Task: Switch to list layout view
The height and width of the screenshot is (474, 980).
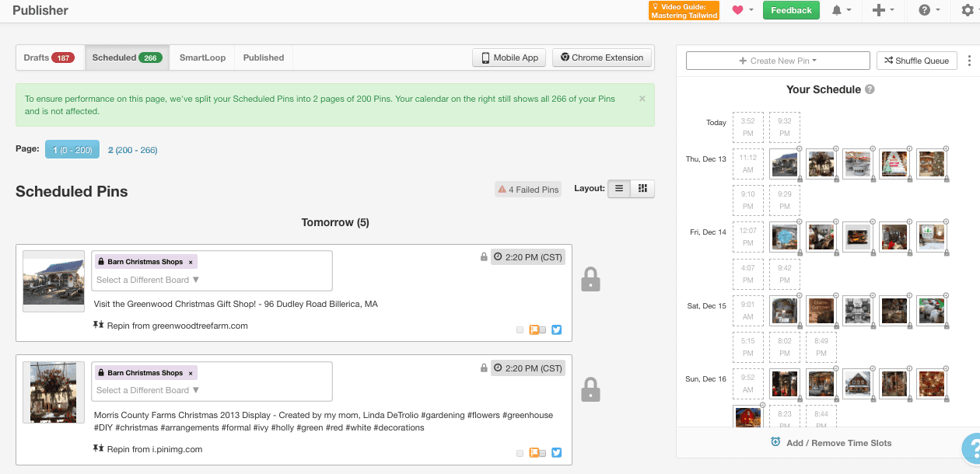Action: pos(619,189)
